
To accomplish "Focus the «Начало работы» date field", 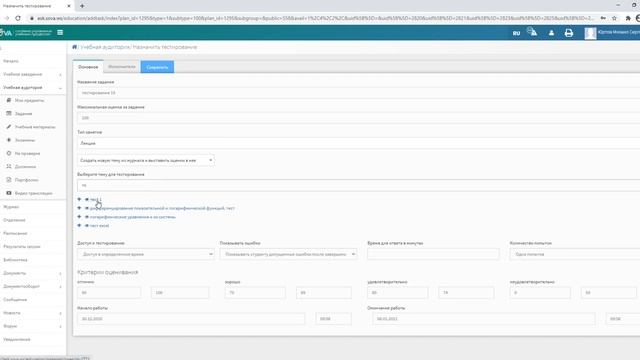I will (191, 319).
